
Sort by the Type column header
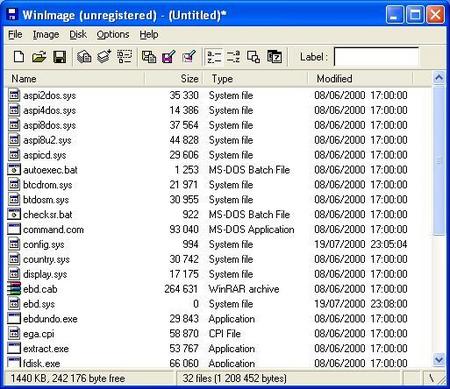click(255, 79)
